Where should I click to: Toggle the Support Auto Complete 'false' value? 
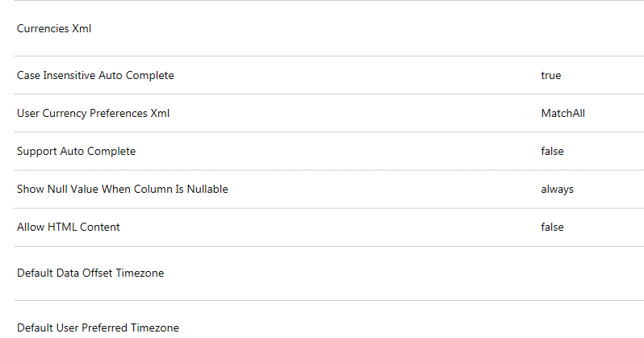tap(552, 152)
